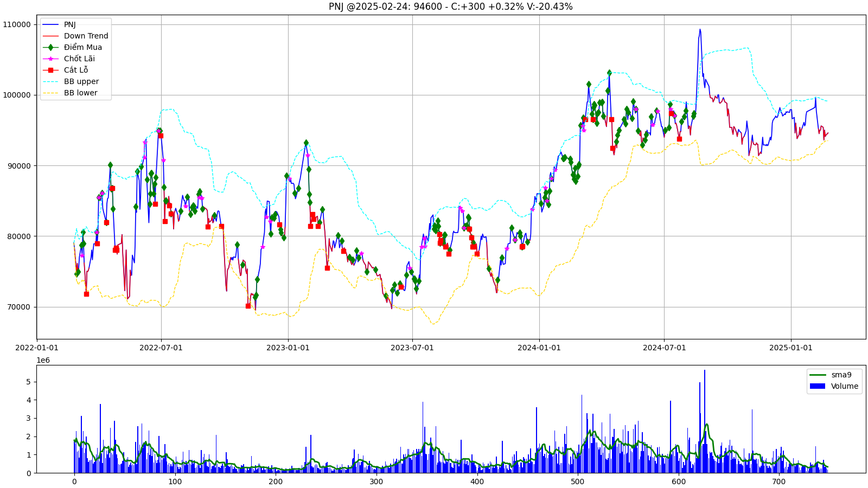
Task: Click the volume x-axis tick 300
Action: [x=376, y=481]
